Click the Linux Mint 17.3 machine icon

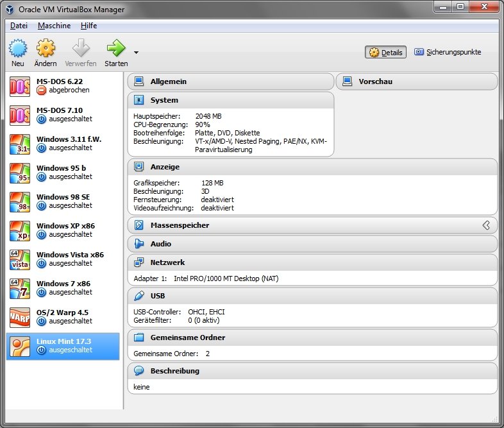tap(20, 347)
